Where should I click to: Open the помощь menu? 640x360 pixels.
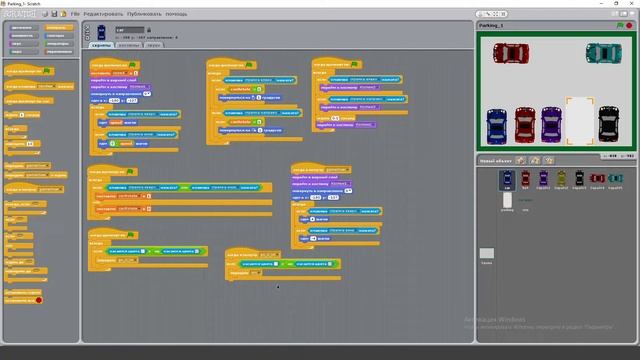pos(176,14)
